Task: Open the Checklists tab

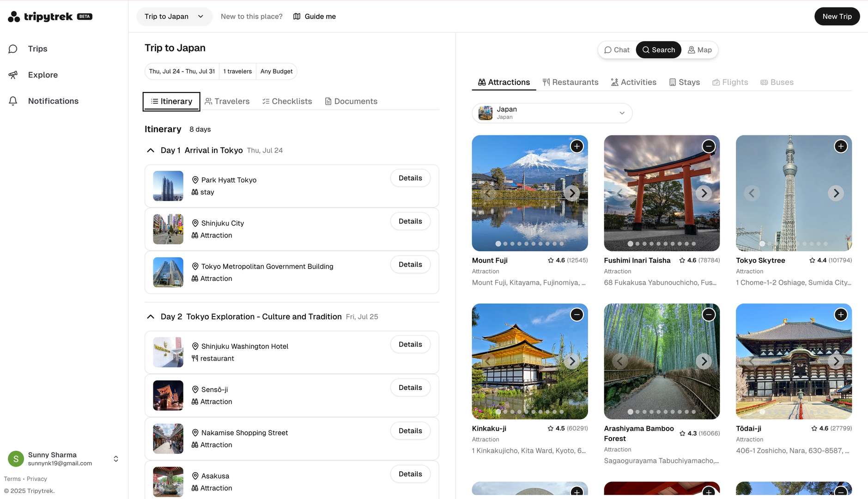Action: coord(287,101)
